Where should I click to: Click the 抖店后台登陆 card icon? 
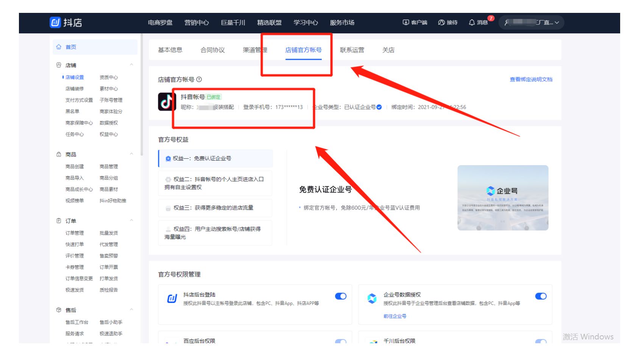172,299
